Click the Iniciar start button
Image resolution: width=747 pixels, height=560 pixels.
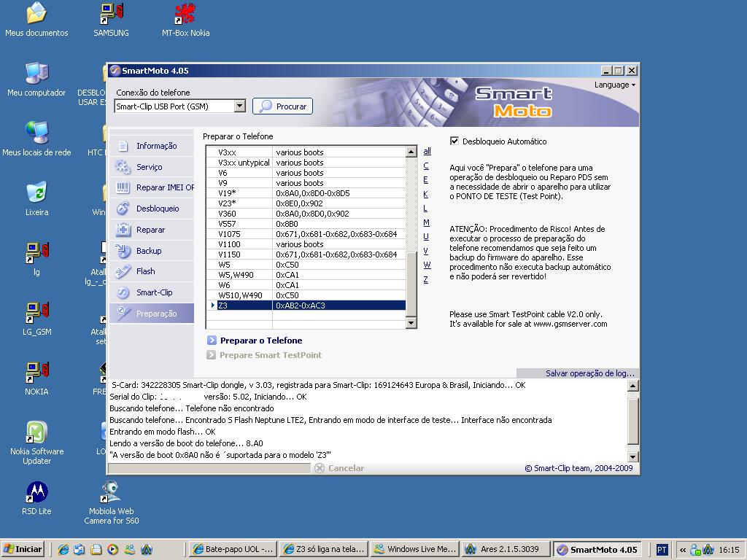(23, 550)
